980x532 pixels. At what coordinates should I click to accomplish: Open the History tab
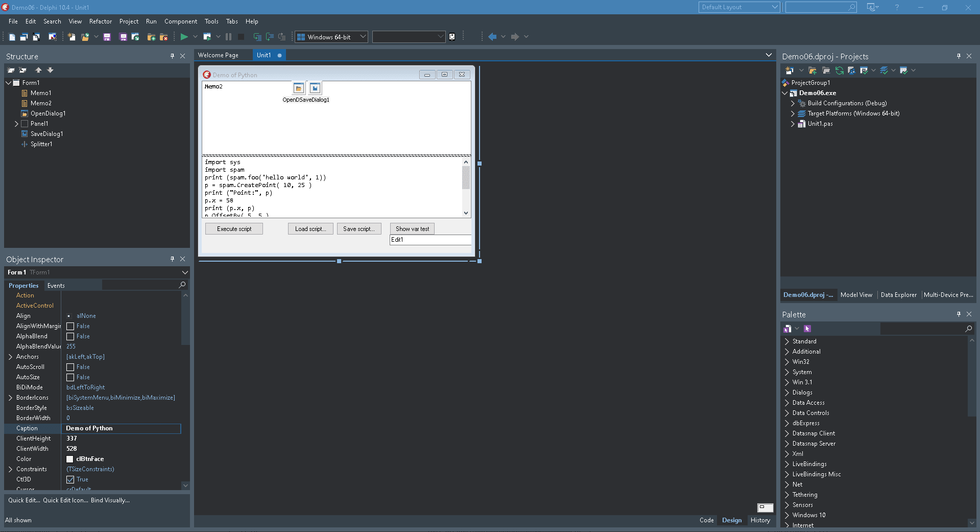(x=760, y=520)
